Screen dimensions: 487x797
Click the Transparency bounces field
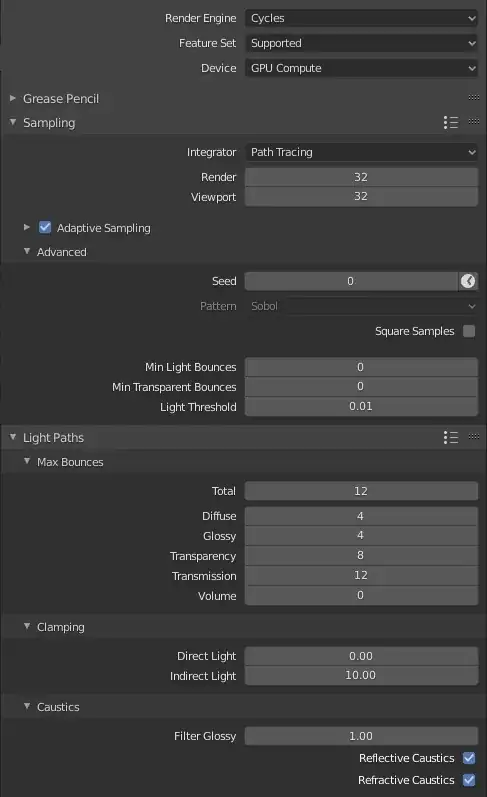361,556
